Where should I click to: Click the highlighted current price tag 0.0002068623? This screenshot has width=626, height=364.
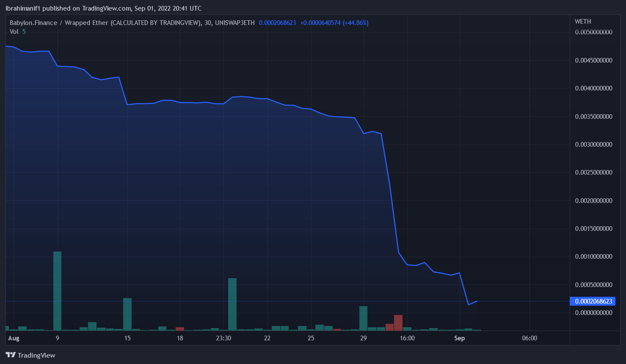pos(593,301)
